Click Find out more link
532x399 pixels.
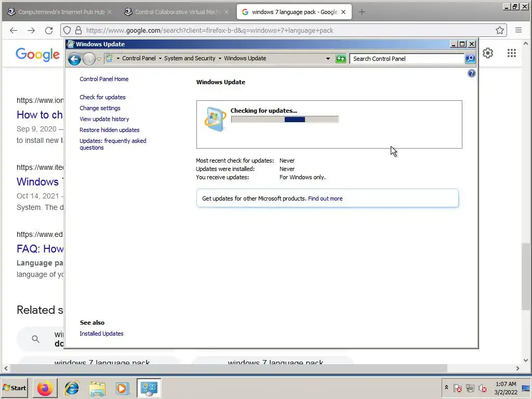pos(325,198)
